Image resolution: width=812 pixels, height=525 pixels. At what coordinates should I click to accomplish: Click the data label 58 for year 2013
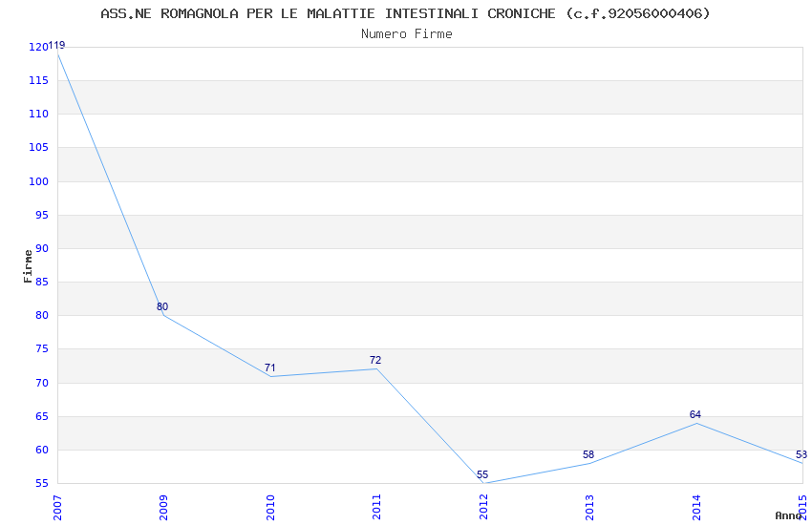[x=588, y=454]
